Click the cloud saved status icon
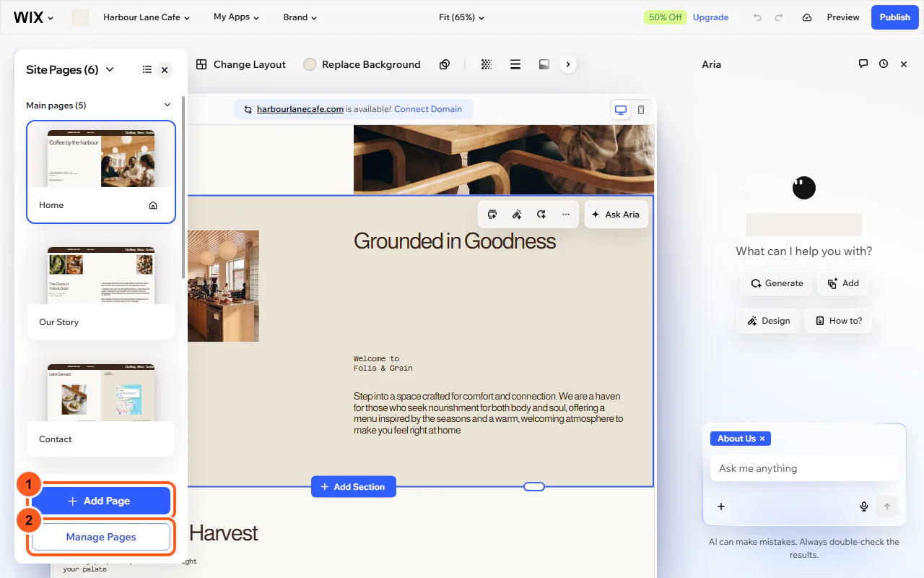This screenshot has width=924, height=578. click(807, 17)
